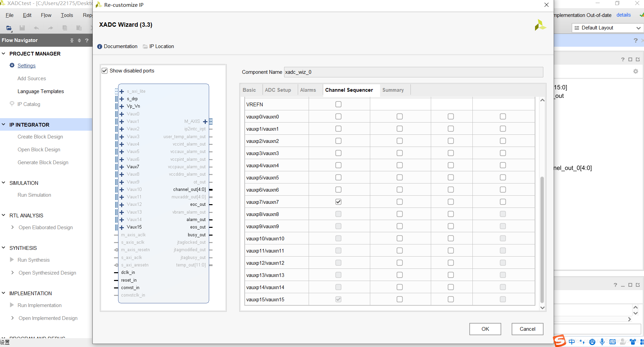The image size is (644, 347).
Task: Open the Default Layout dropdown
Action: click(x=607, y=28)
